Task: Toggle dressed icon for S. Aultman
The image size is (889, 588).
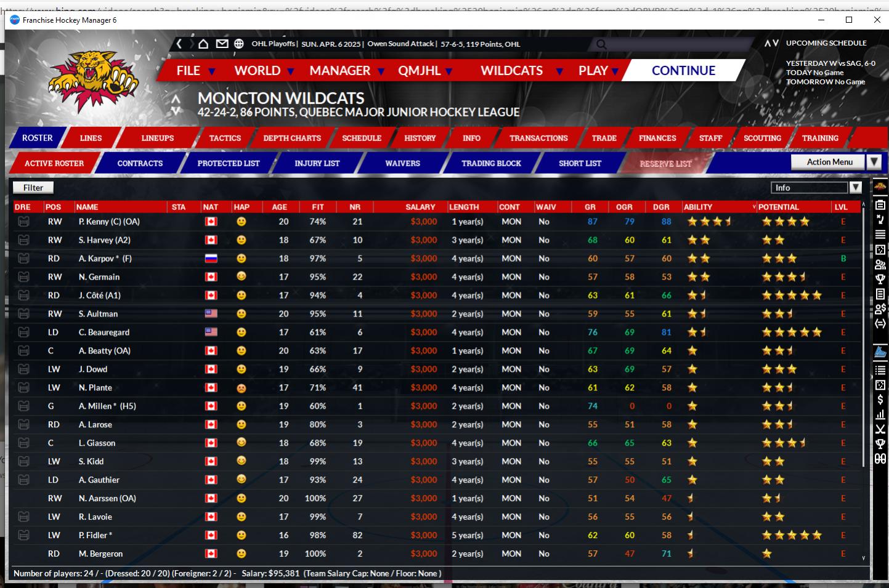Action: [x=23, y=314]
